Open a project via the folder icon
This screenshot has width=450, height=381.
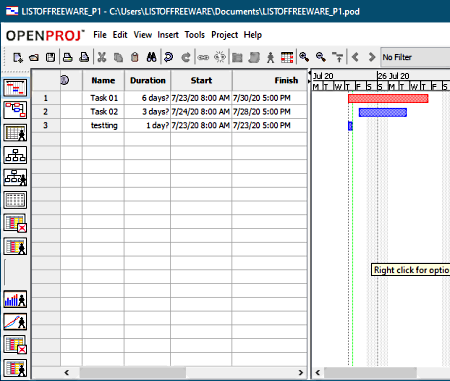click(x=34, y=57)
